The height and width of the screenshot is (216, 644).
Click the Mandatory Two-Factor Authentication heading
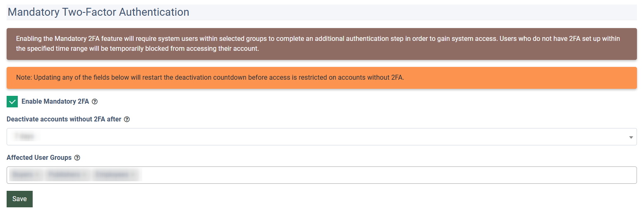98,12
